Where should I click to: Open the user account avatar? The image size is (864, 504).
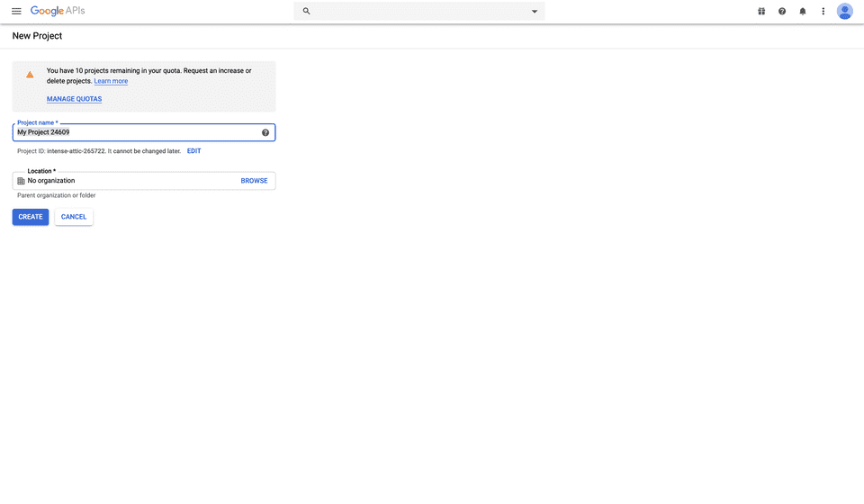tap(845, 11)
